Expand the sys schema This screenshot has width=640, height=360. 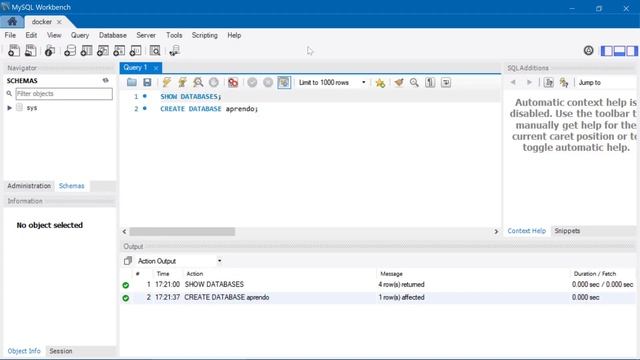tap(9, 108)
